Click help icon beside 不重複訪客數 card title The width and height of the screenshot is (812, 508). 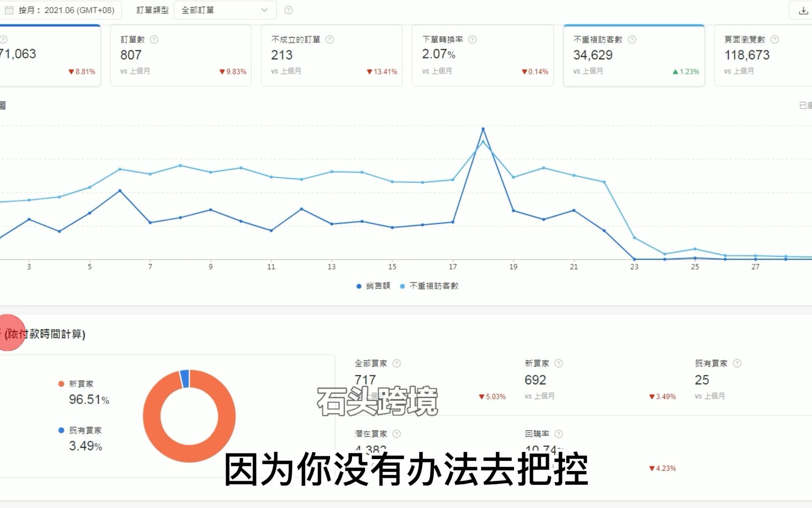pyautogui.click(x=632, y=40)
